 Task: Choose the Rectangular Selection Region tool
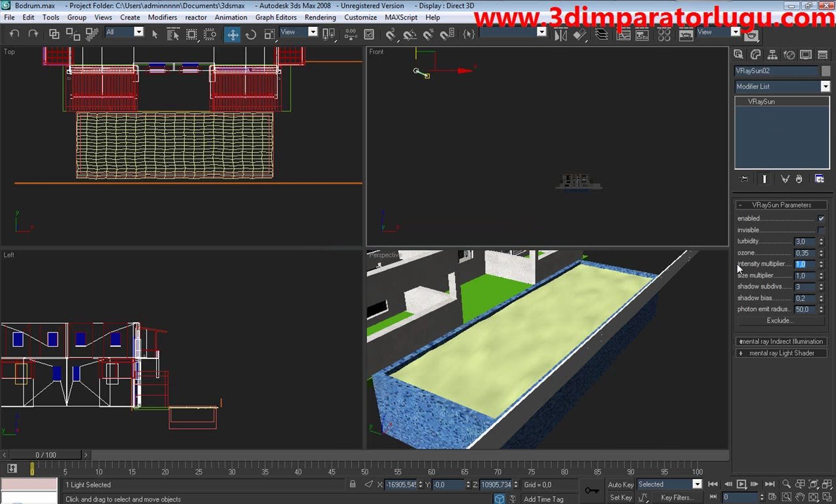tap(191, 34)
